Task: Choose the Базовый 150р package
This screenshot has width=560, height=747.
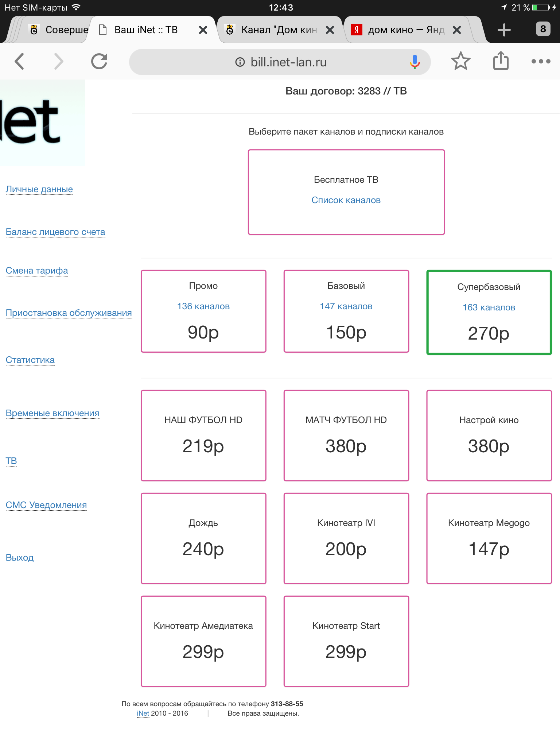Action: pos(346,311)
